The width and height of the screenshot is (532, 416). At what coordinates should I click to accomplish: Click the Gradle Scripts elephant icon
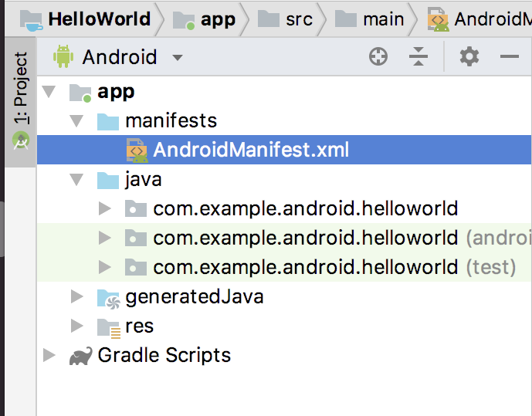tap(80, 356)
